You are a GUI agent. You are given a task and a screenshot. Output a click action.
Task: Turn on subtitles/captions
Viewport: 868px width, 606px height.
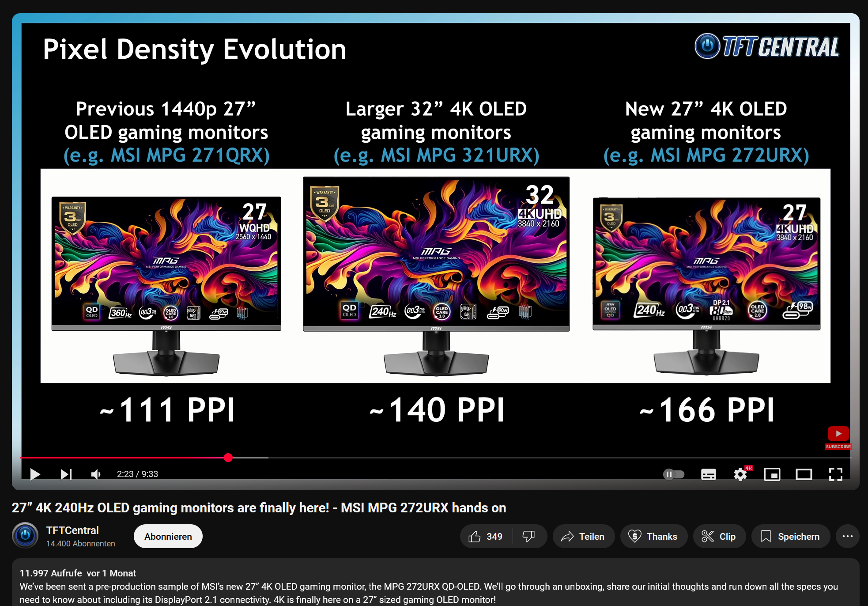[708, 474]
